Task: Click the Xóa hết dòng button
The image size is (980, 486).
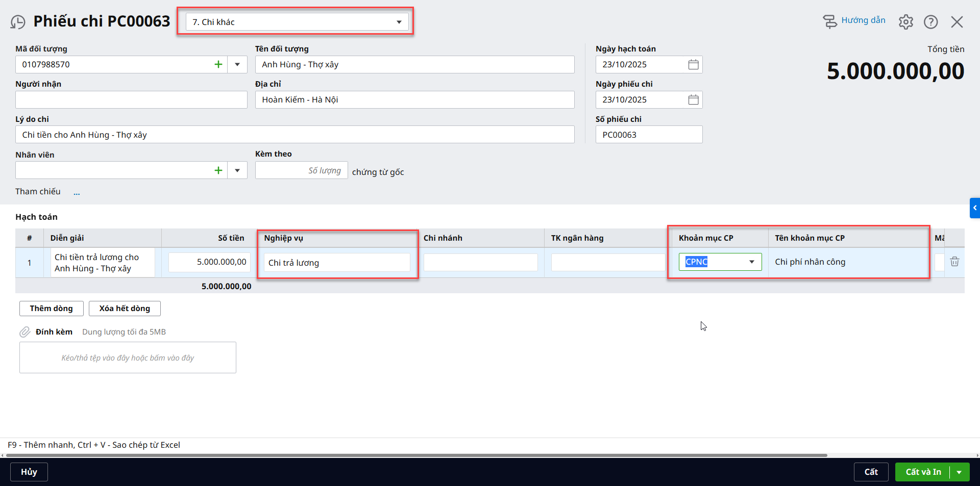Action: click(x=125, y=309)
